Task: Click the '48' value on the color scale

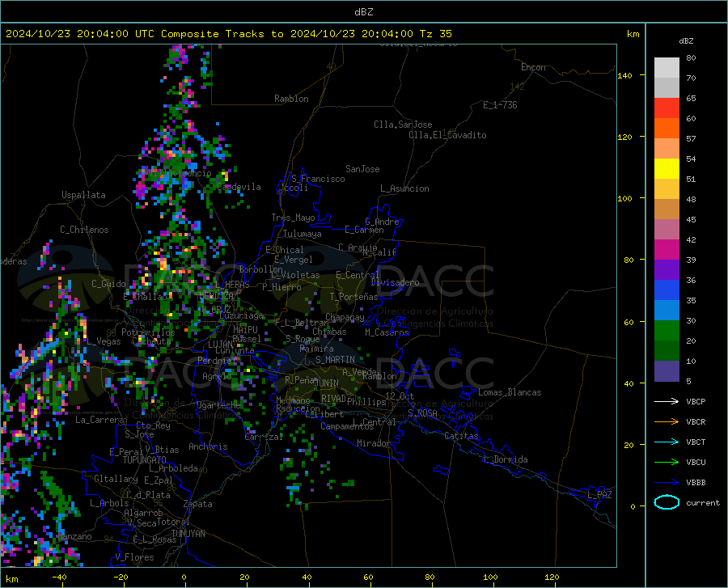Action: (x=691, y=200)
